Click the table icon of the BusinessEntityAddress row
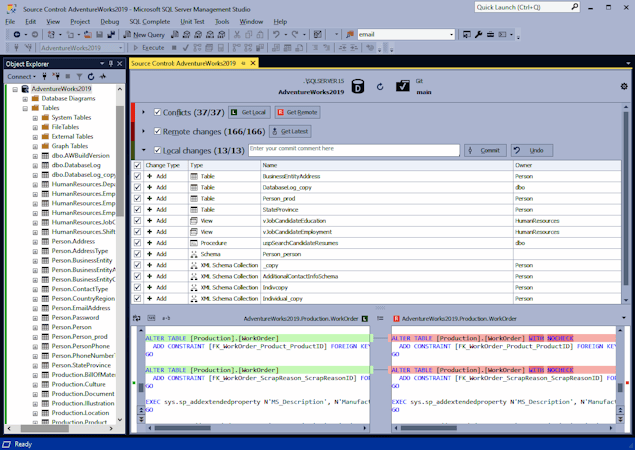The height and width of the screenshot is (450, 635). click(195, 176)
